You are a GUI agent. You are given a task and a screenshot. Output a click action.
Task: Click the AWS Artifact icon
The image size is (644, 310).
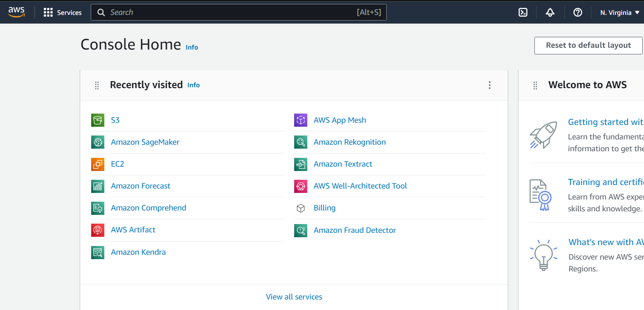coord(98,230)
